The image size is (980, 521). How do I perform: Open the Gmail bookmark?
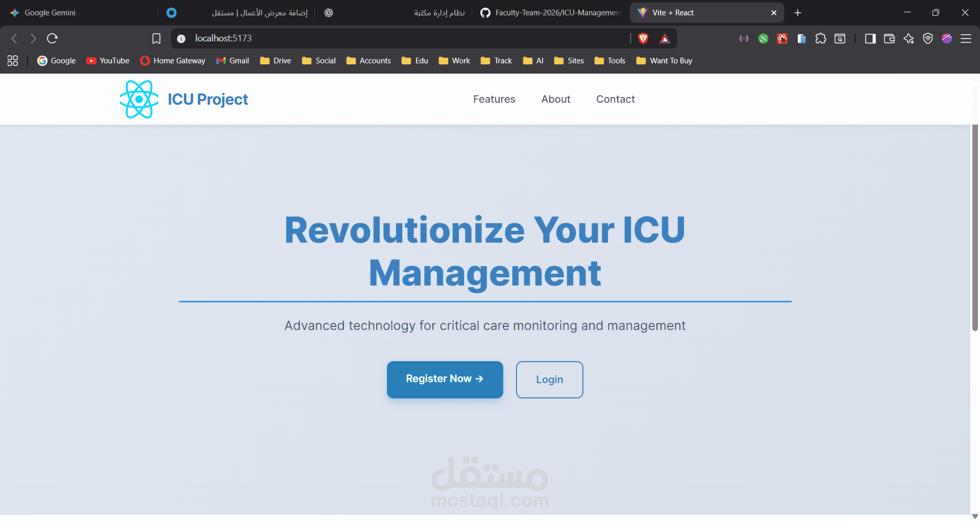point(232,60)
